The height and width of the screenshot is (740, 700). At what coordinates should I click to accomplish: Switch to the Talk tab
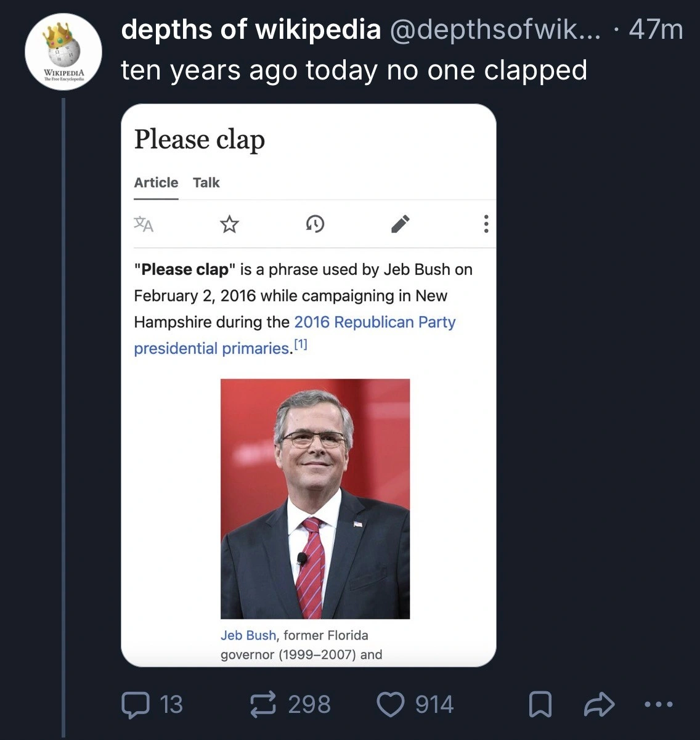206,182
